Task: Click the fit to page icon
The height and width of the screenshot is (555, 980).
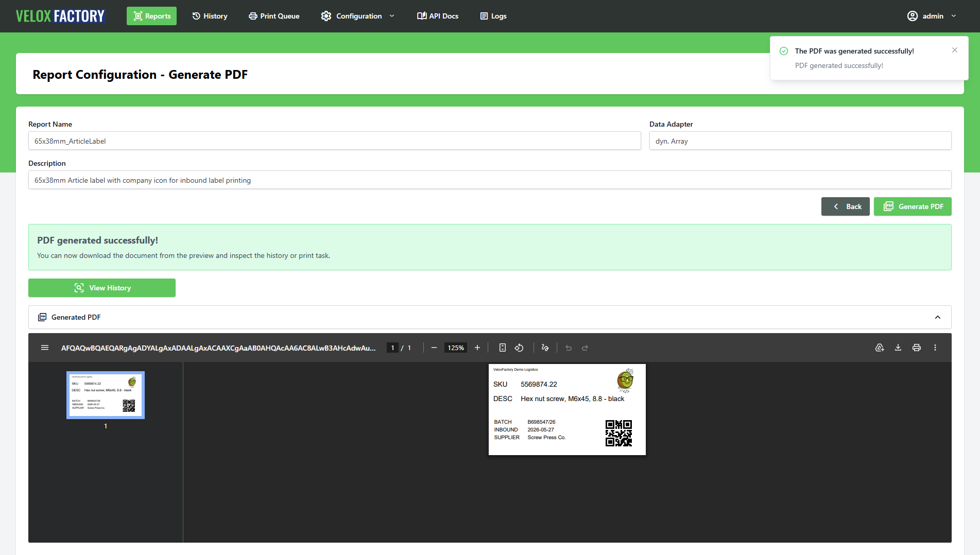Action: 503,348
